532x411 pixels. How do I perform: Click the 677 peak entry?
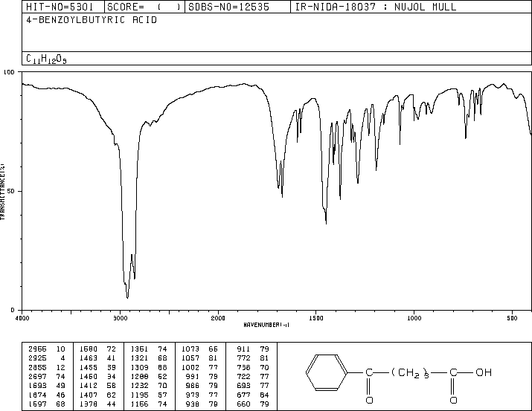(x=243, y=395)
